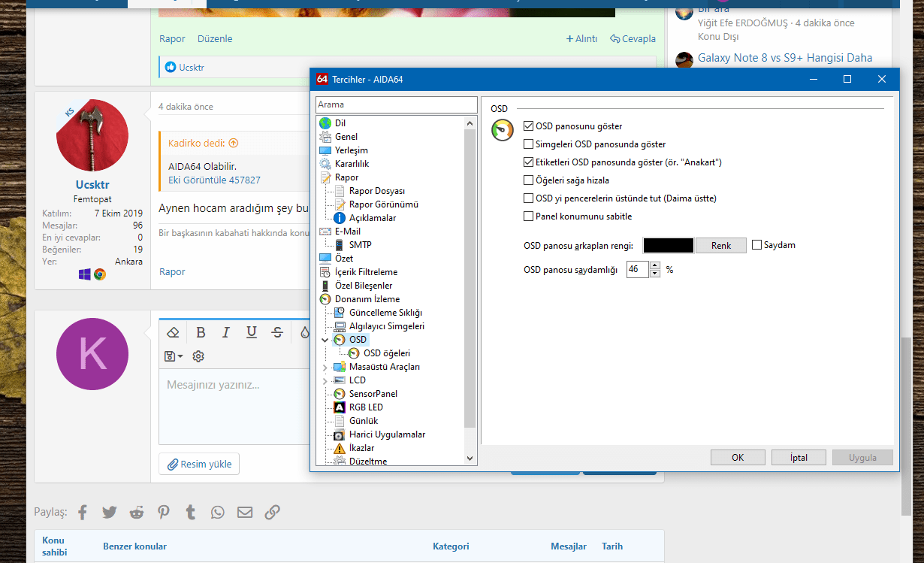Select Donanım İzleme in tree
Screen dimensions: 924x563
pos(367,299)
